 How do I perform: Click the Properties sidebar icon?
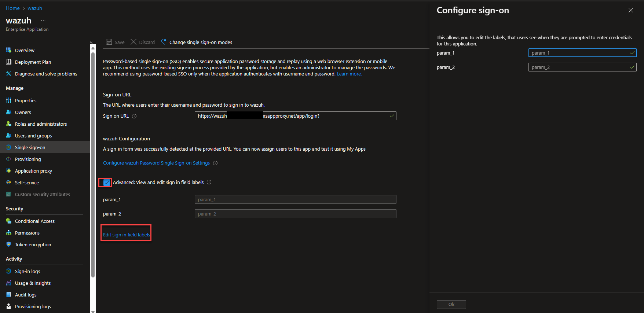click(x=9, y=100)
